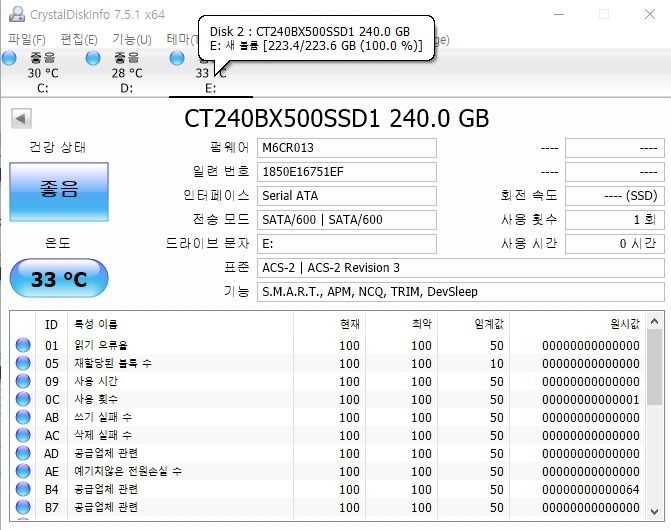The width and height of the screenshot is (671, 530).
Task: Click status orb of attribute 0C 사용 횟수
Action: [23, 399]
